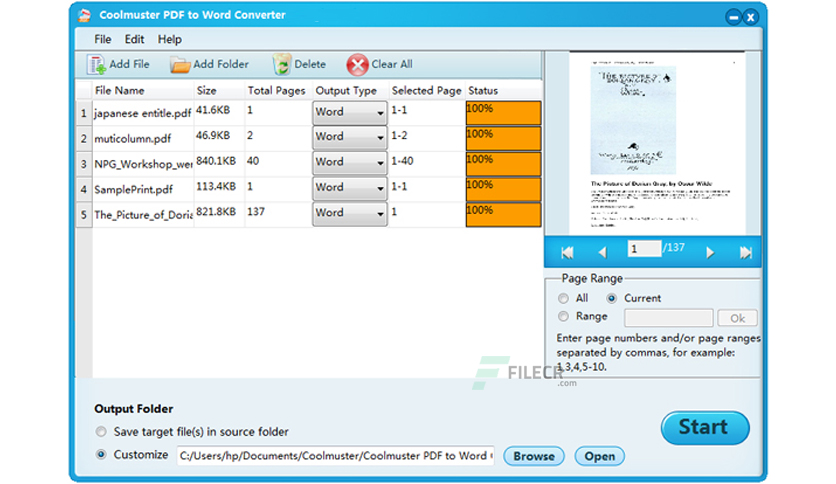
Task: Click the Clear All red X icon
Action: tap(357, 65)
